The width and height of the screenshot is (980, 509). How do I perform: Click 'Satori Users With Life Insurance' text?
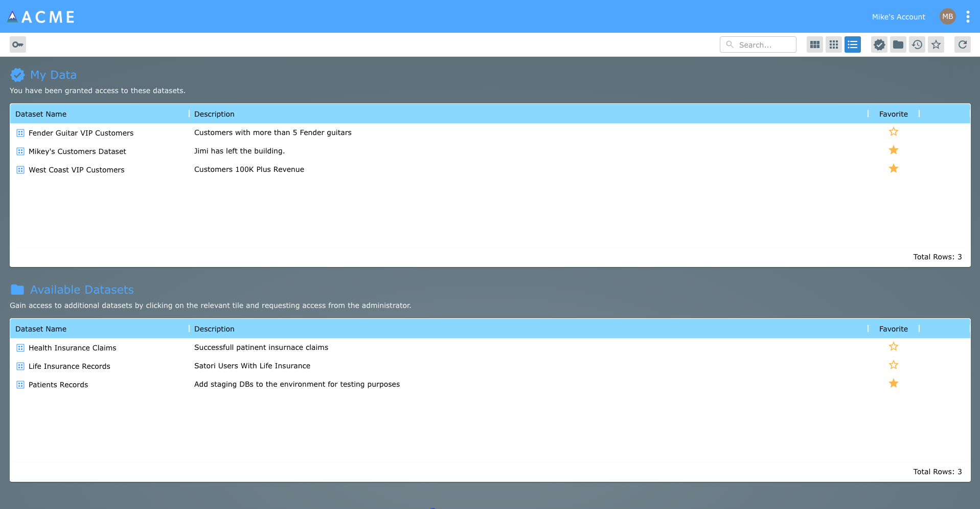coord(252,366)
